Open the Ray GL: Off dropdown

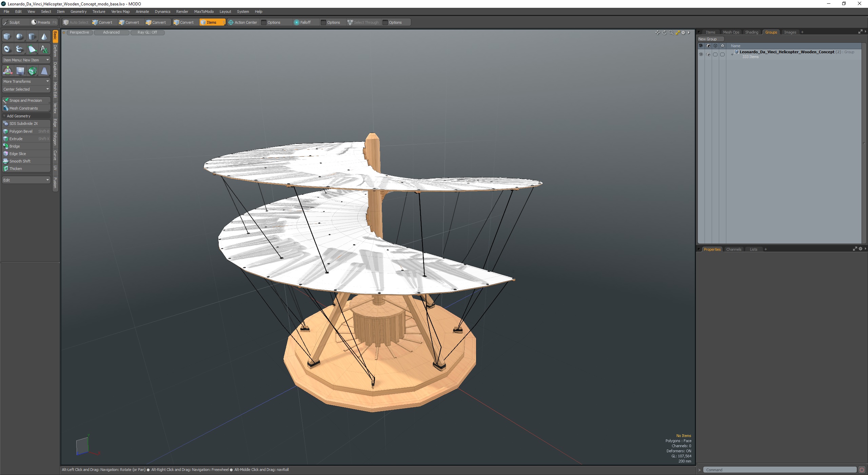[x=147, y=33]
